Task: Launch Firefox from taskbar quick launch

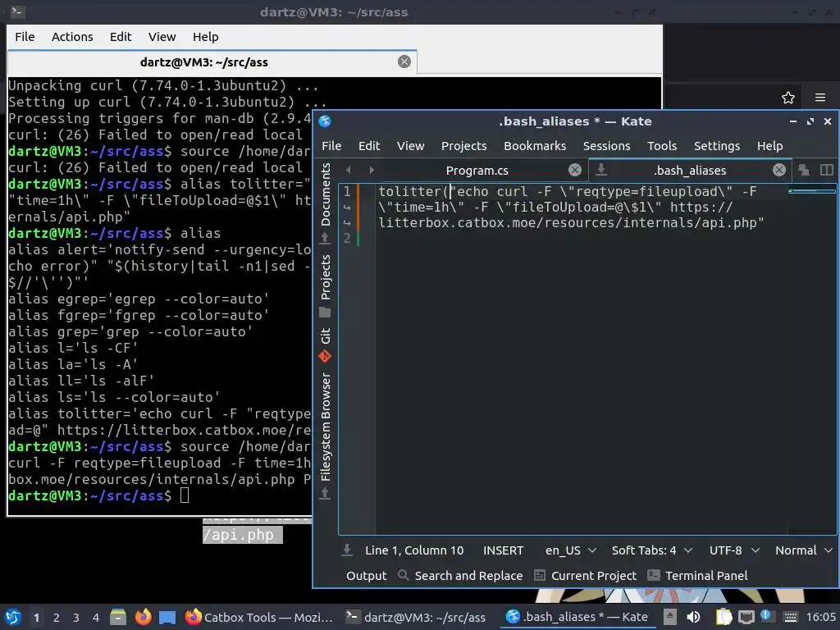Action: tap(143, 617)
